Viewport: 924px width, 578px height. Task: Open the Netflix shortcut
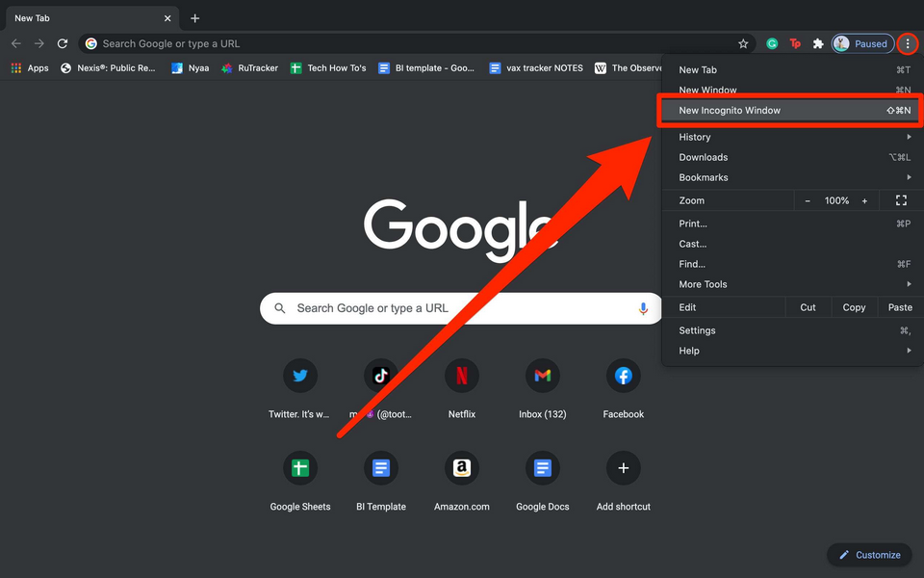(x=462, y=377)
